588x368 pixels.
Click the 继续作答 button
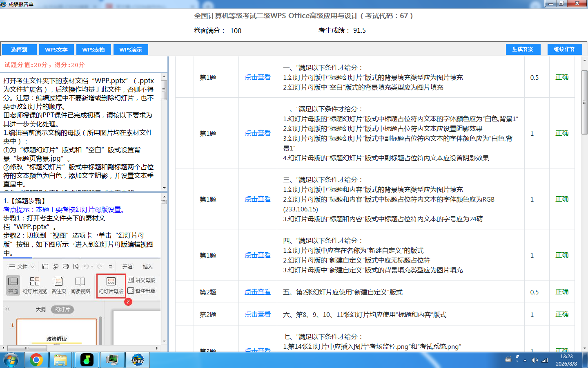coord(564,49)
